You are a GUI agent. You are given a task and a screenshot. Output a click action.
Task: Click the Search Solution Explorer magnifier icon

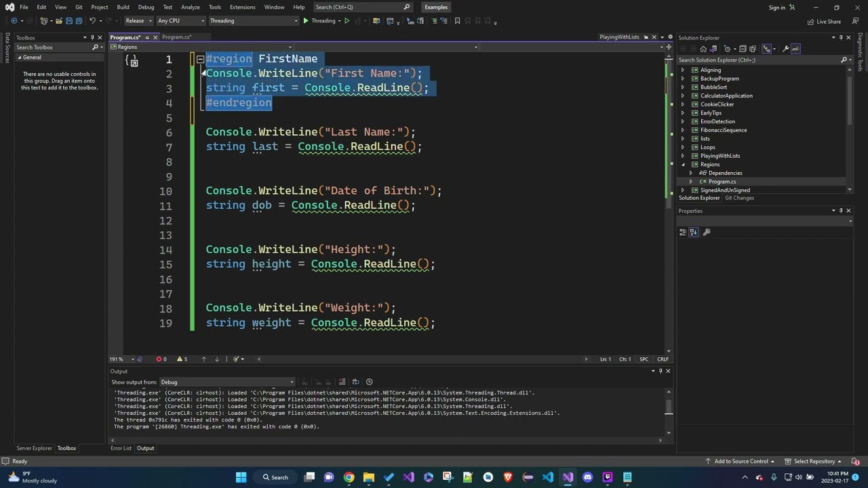pos(844,60)
